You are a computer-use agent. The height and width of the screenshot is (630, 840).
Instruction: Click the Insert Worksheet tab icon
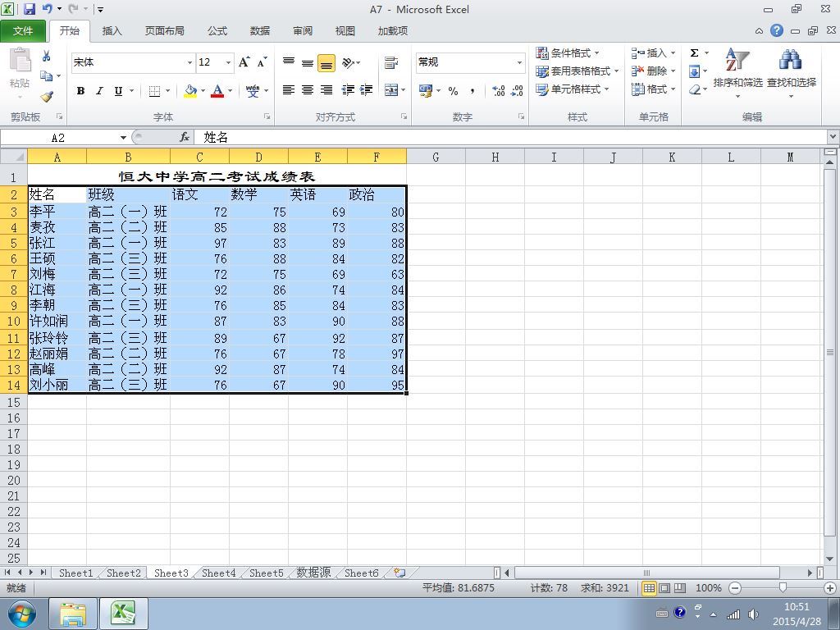point(399,573)
